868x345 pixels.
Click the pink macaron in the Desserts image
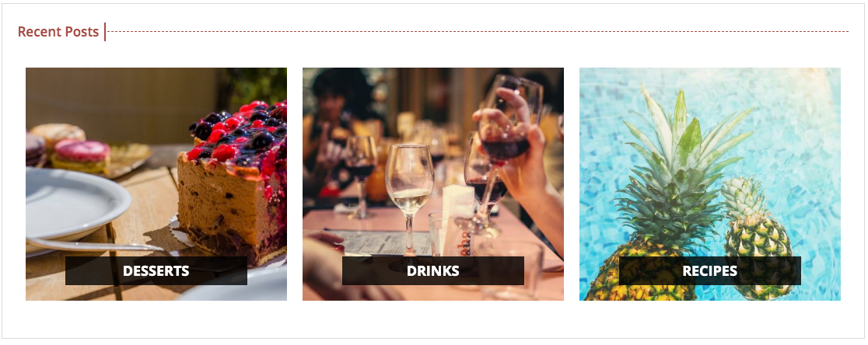[x=82, y=155]
